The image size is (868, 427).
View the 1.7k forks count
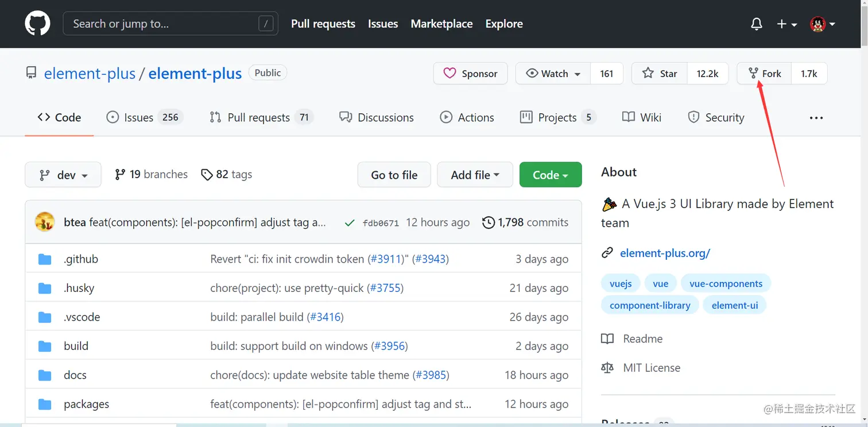(x=809, y=74)
